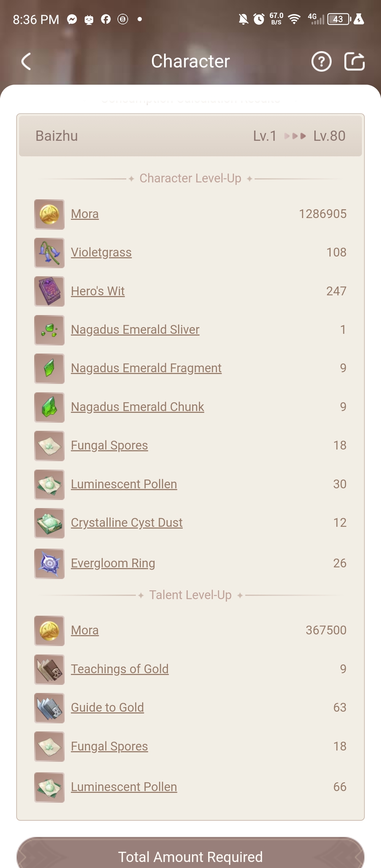
Task: Select the Baizhu Lv.1 to Lv.80 header row
Action: click(190, 136)
